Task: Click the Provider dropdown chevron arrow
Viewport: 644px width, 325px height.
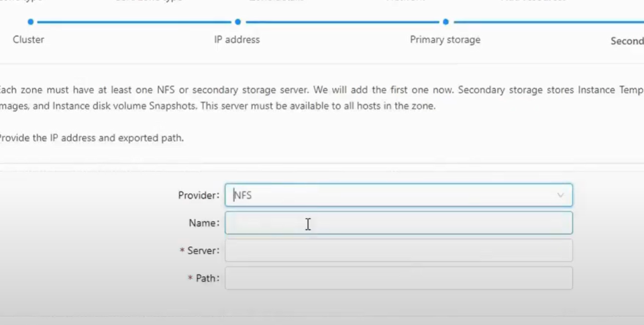Action: pyautogui.click(x=560, y=195)
